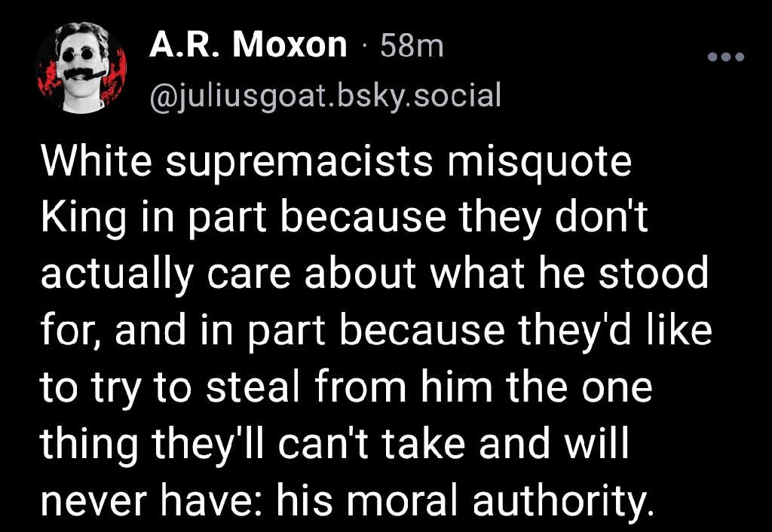Click A.R. Moxon's profile avatar
Viewport: 772px width, 532px height.
[x=81, y=68]
